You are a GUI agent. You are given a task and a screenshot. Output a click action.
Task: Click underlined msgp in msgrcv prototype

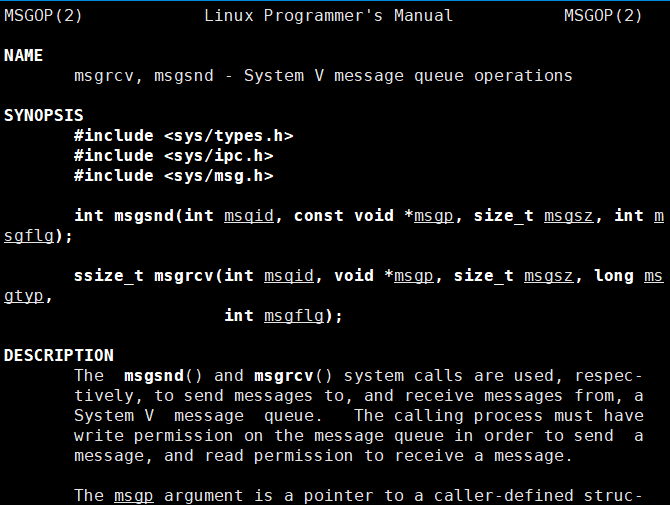414,276
